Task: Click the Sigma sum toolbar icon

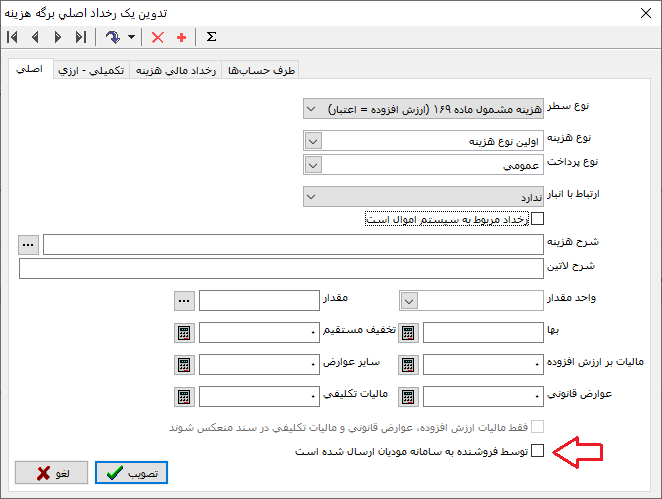Action: (211, 37)
